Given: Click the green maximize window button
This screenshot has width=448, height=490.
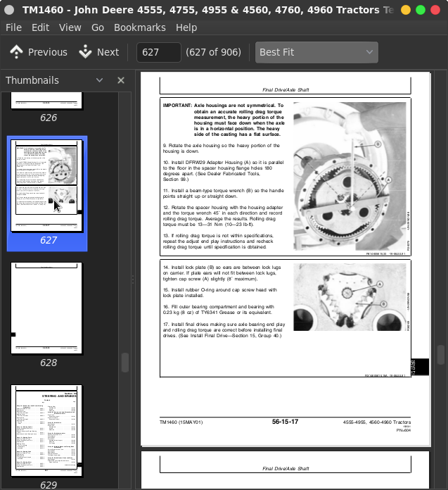Looking at the screenshot, I should [421, 10].
